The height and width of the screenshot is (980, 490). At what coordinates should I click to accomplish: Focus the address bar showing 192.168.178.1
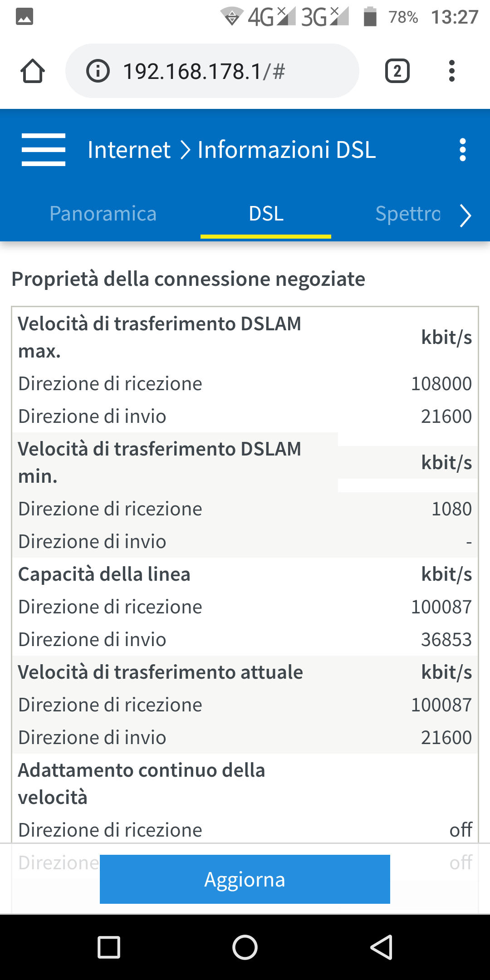click(x=204, y=71)
